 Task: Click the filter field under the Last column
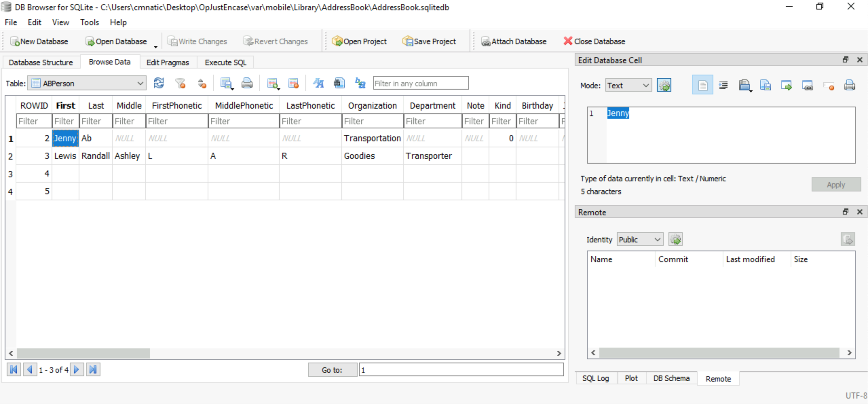pyautogui.click(x=96, y=121)
